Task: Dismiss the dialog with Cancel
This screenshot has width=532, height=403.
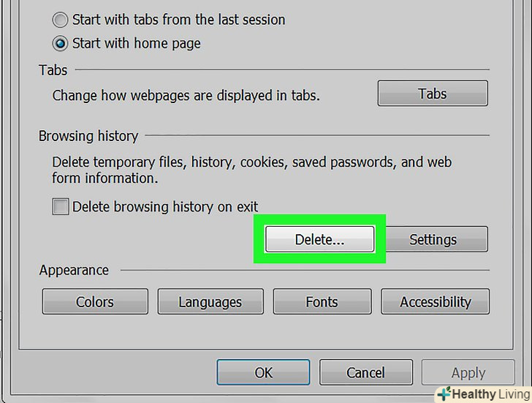Action: 365,372
